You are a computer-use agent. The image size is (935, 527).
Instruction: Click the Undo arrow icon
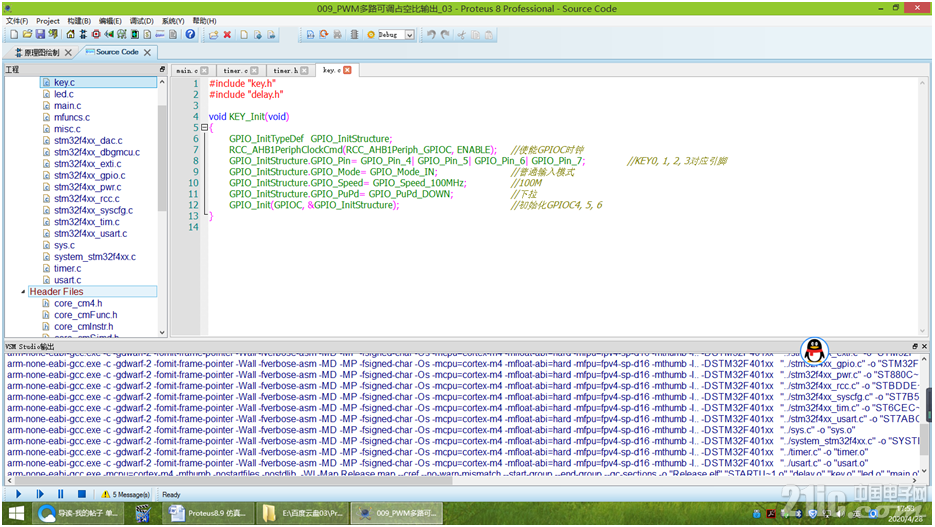431,35
